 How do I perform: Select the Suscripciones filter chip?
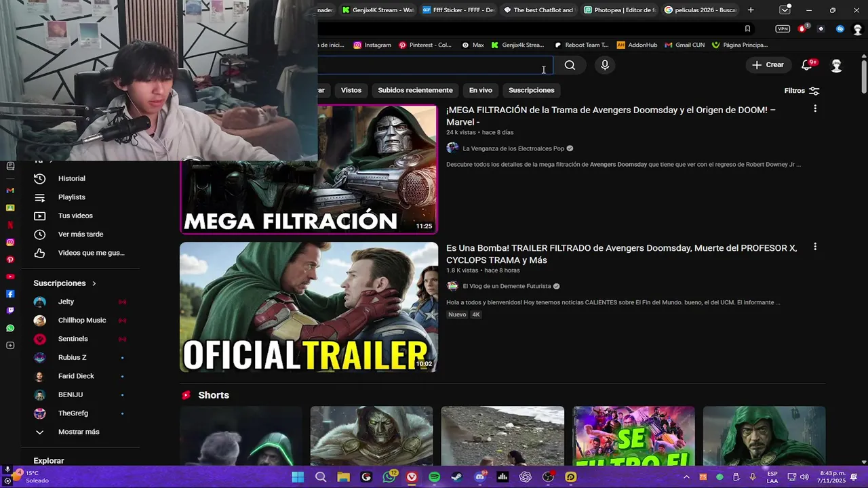click(x=531, y=90)
